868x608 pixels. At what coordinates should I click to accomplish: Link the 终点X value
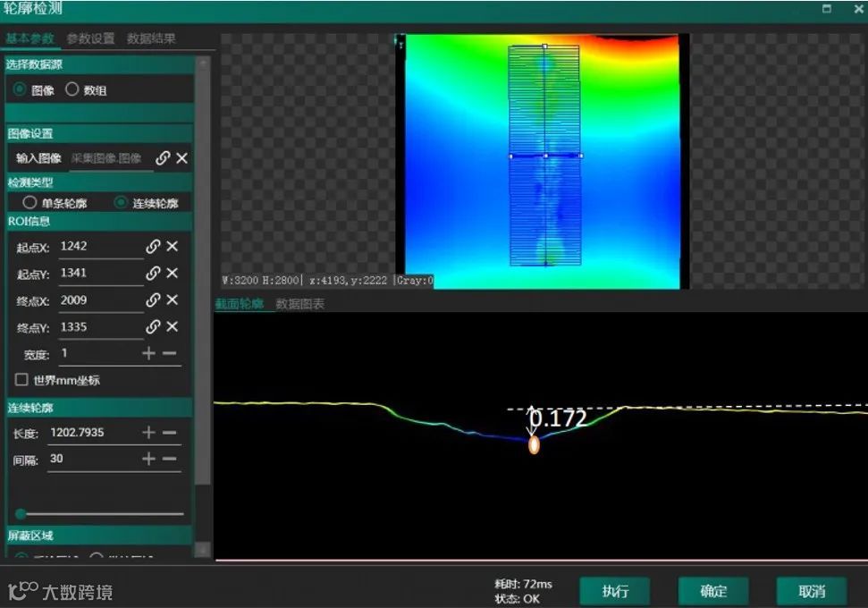153,300
